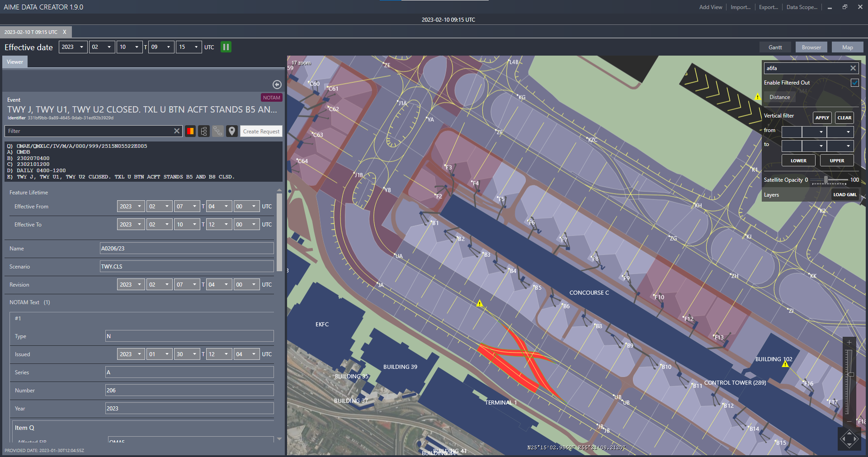This screenshot has width=868, height=457.
Task: Click the Scenario input field
Action: (187, 267)
